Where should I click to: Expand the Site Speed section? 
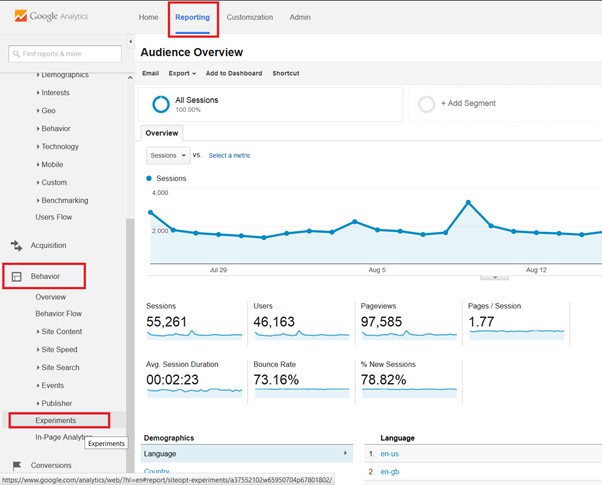60,350
